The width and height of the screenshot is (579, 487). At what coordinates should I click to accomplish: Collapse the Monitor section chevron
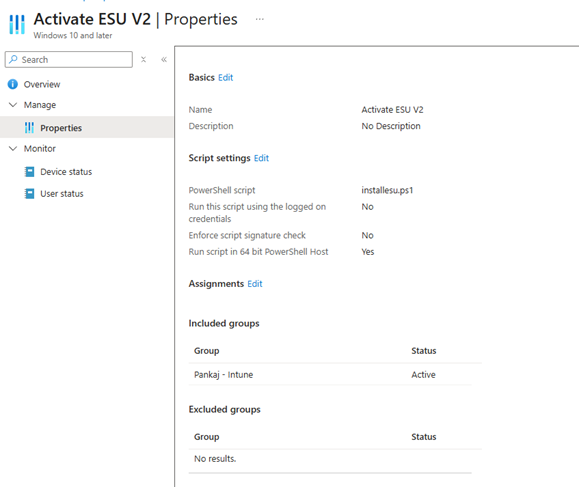13,148
